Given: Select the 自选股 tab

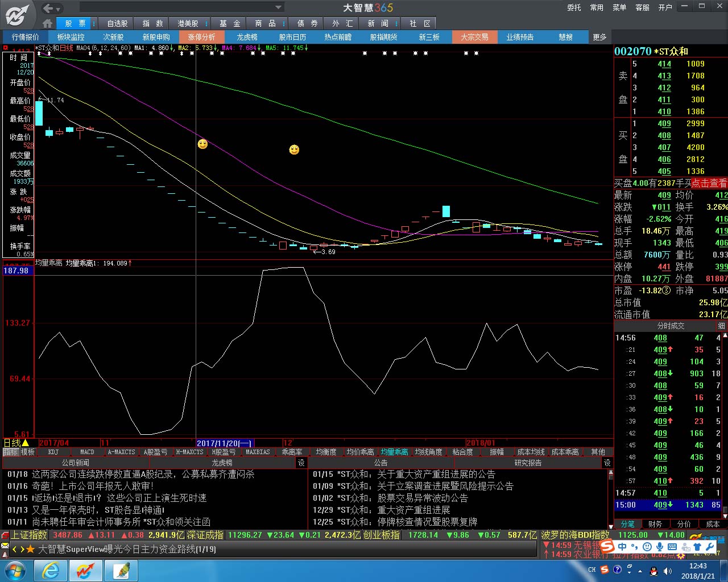Looking at the screenshot, I should coord(117,23).
